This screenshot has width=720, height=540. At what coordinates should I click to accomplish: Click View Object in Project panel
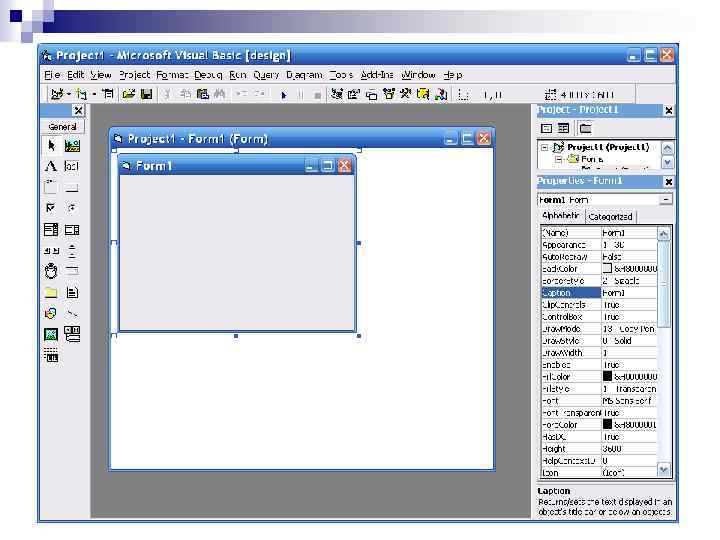point(563,128)
